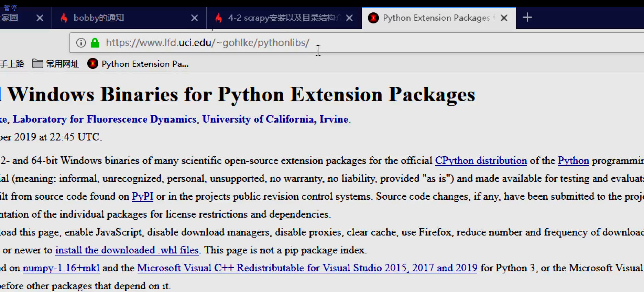Click the green padlock security icon

(x=95, y=43)
